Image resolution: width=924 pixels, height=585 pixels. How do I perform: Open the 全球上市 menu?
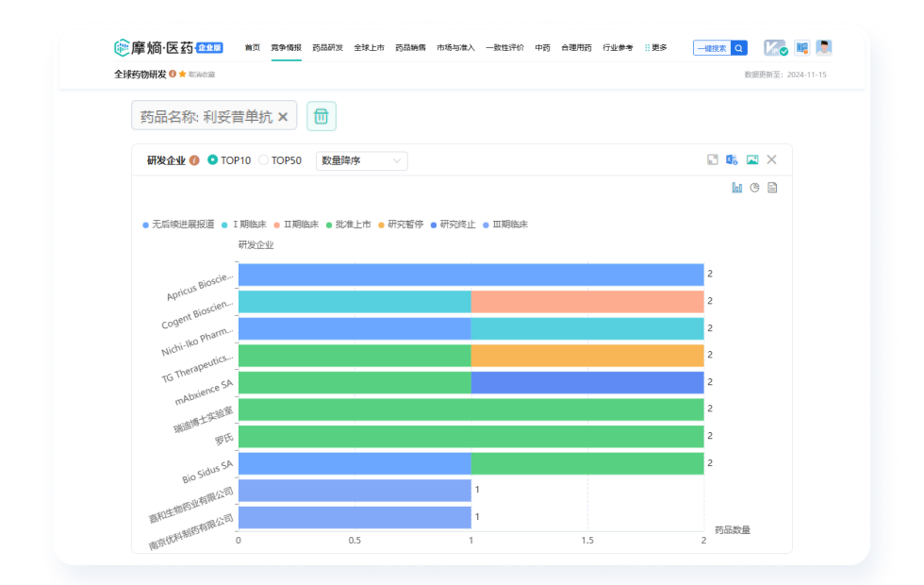pos(369,48)
